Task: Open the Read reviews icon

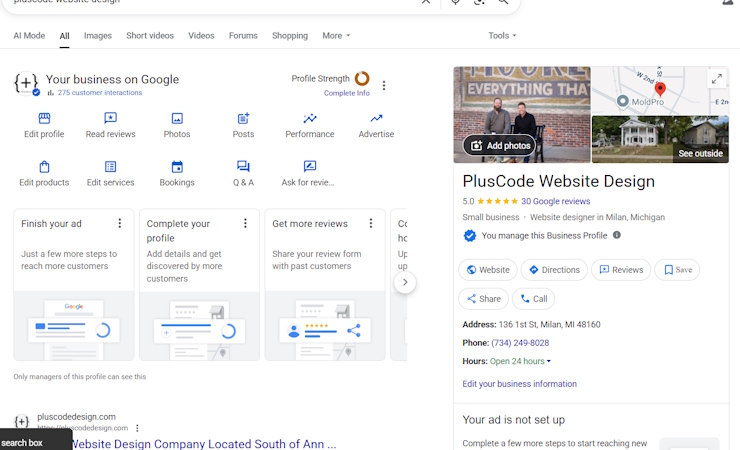Action: (110, 119)
